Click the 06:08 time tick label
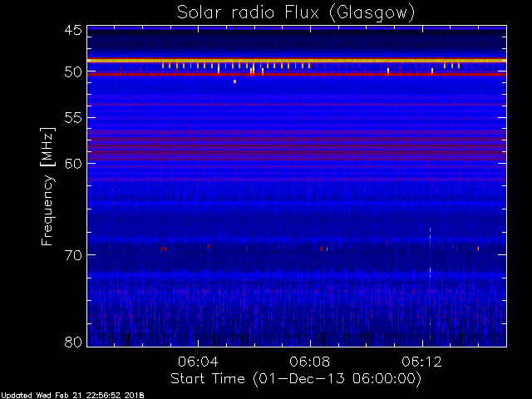 pos(310,362)
